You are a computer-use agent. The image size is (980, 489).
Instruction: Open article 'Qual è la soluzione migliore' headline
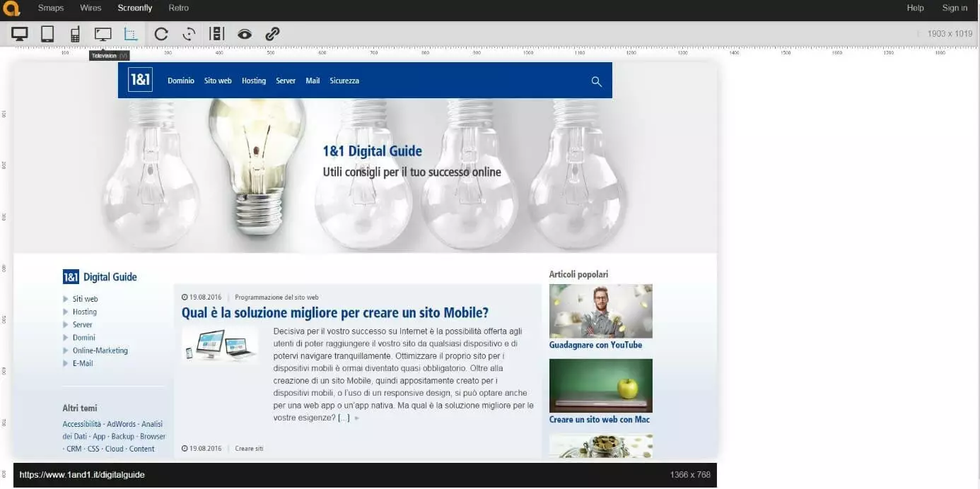[x=335, y=312]
